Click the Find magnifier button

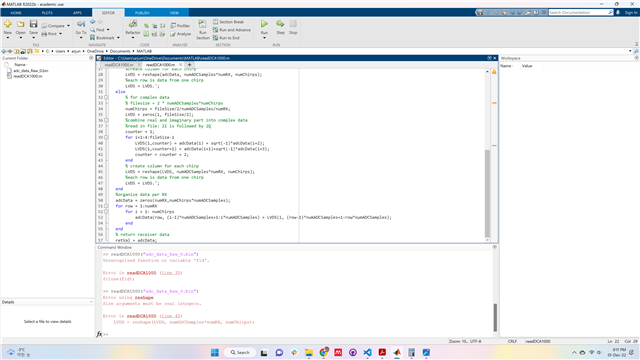pyautogui.click(x=98, y=30)
